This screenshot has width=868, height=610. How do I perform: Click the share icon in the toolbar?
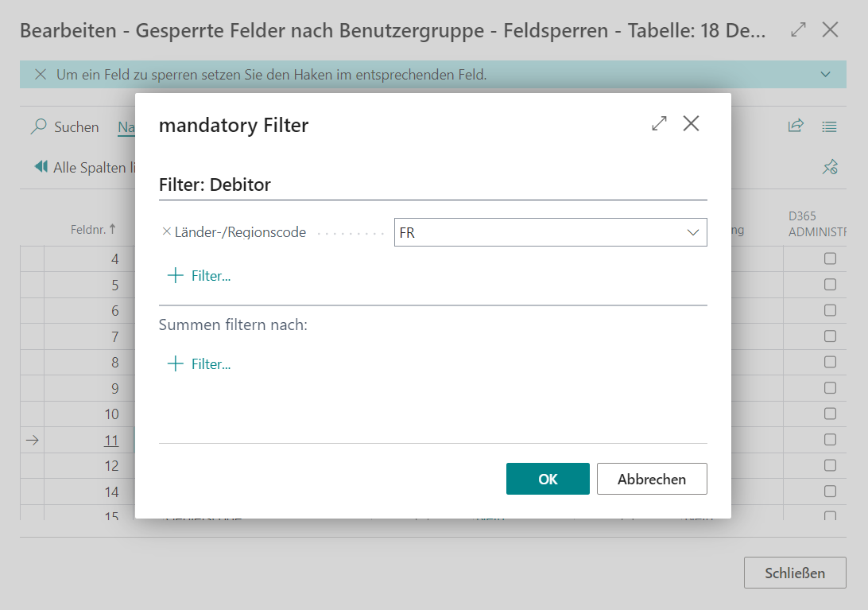[796, 126]
